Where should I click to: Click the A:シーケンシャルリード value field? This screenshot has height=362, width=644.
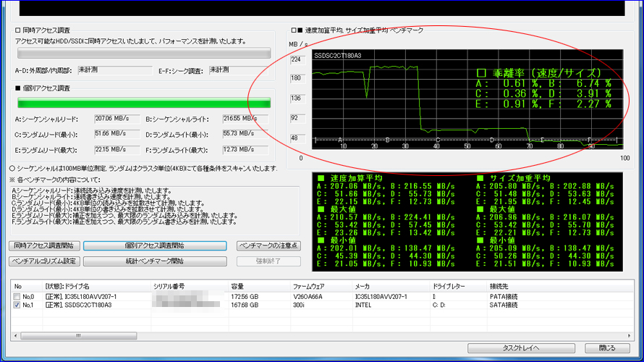pyautogui.click(x=117, y=119)
